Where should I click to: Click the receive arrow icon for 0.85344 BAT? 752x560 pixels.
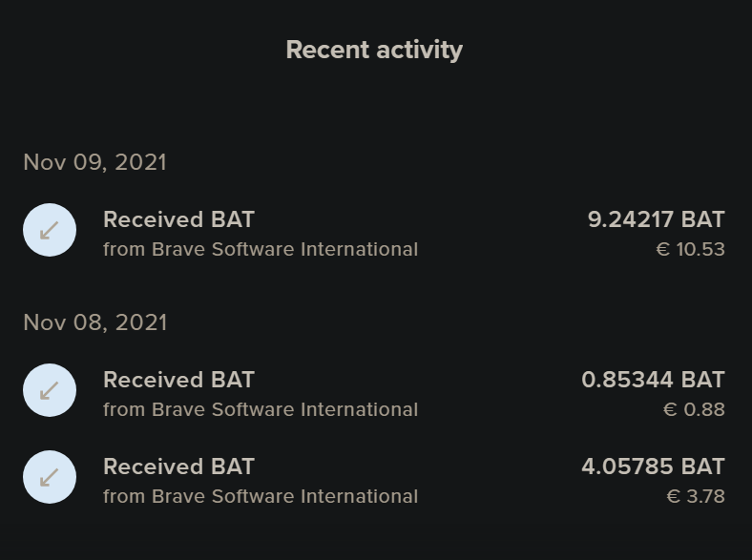point(50,390)
